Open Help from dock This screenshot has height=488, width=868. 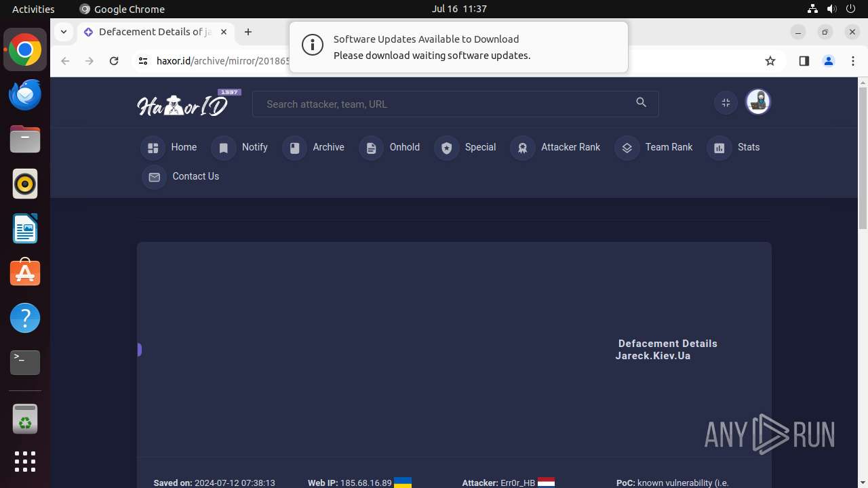click(25, 318)
